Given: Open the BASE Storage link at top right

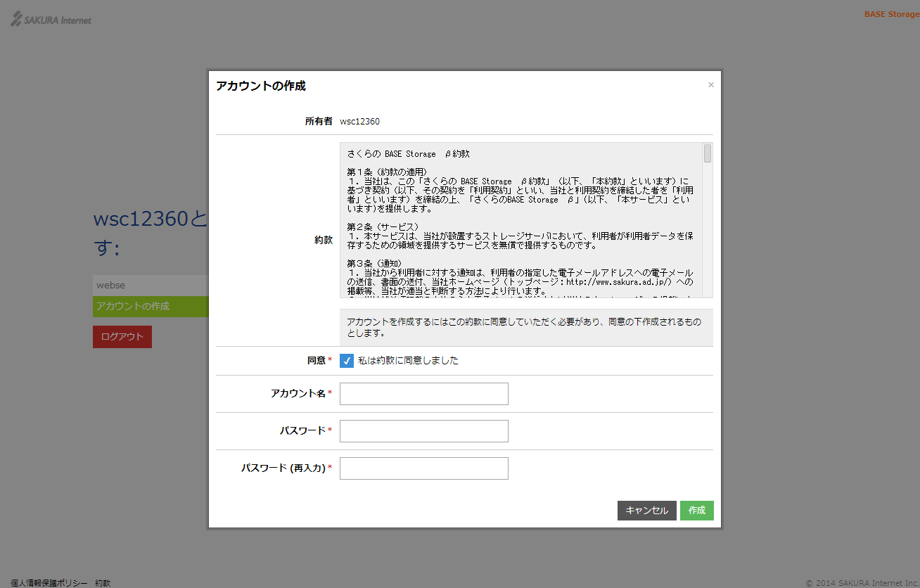Looking at the screenshot, I should click(x=891, y=14).
